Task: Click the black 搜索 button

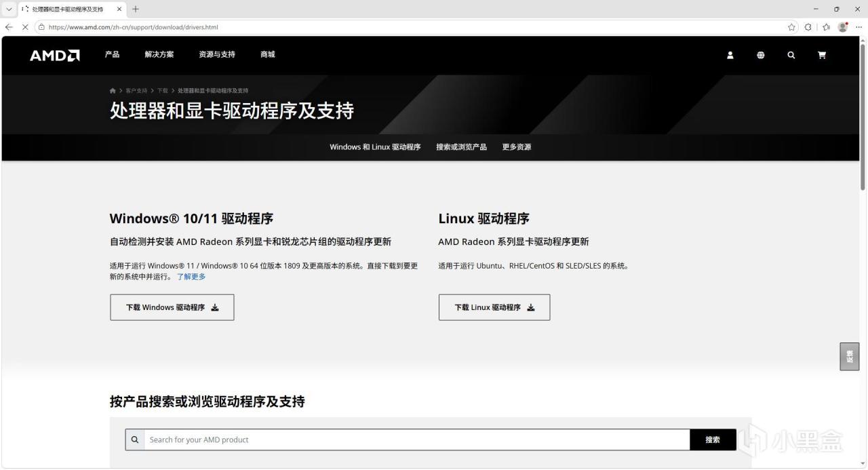Action: pyautogui.click(x=713, y=439)
